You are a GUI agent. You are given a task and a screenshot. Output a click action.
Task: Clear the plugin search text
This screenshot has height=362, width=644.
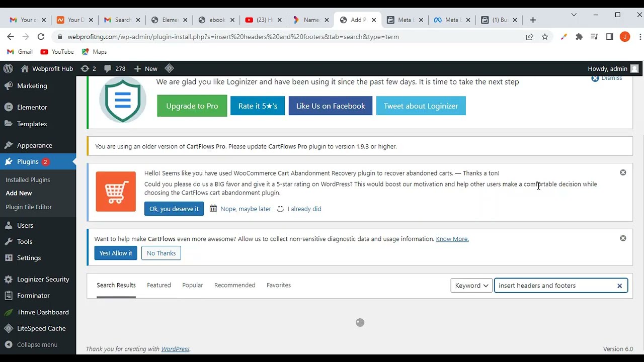pos(620,286)
